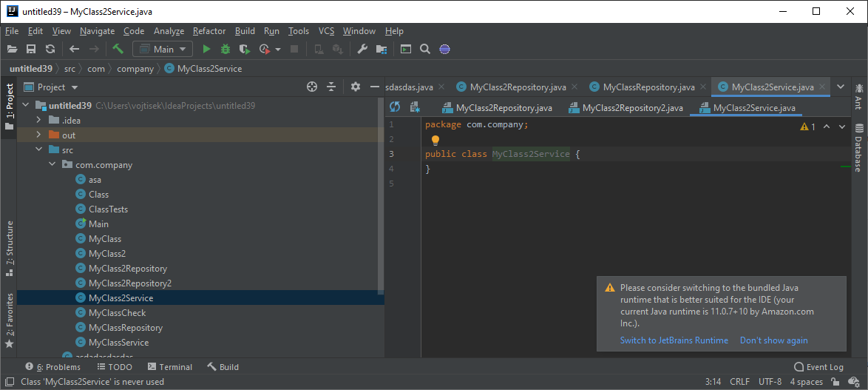Close the MyClassRepository.java tab
Screen dimensions: 868x390
703,87
